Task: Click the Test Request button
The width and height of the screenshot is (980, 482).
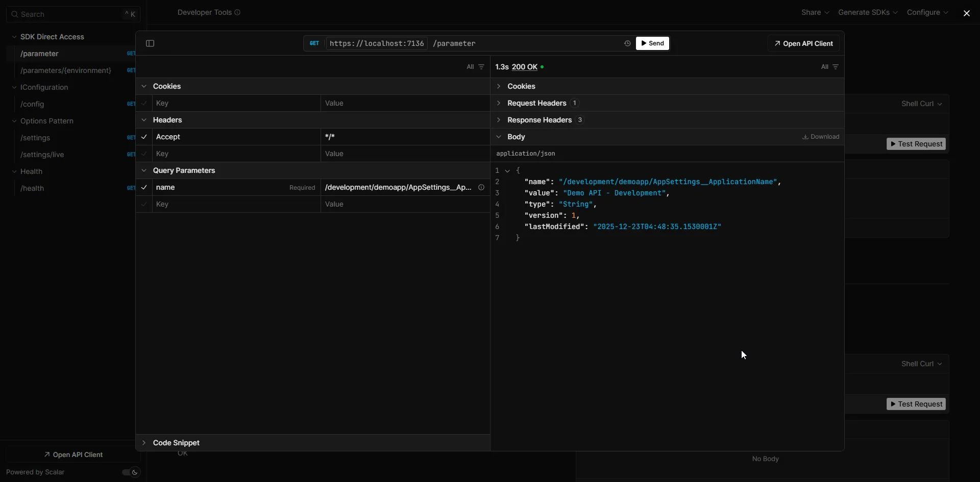Action: (916, 144)
